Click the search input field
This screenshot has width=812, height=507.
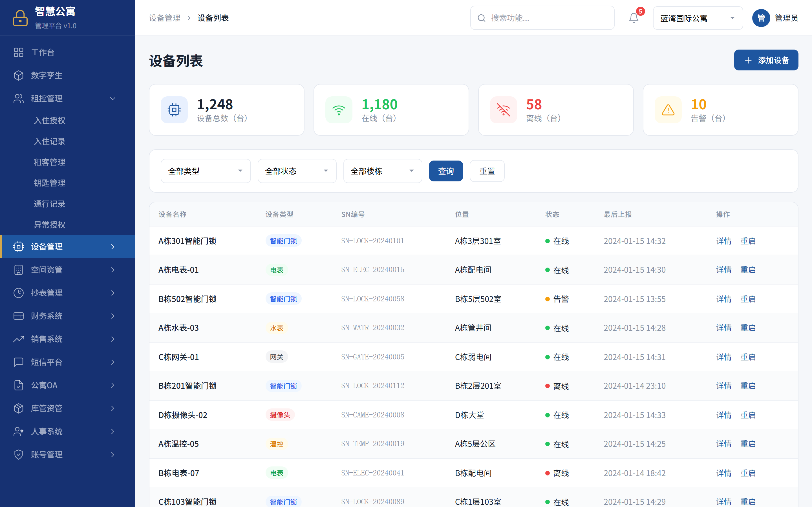coord(542,18)
